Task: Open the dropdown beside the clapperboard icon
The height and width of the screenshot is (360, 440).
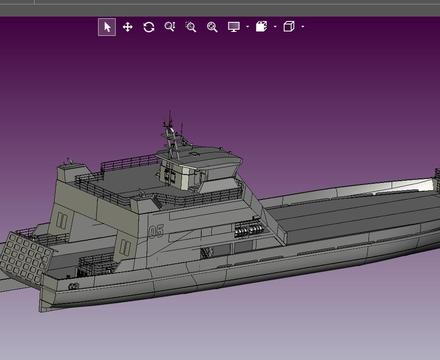Action: [x=275, y=27]
